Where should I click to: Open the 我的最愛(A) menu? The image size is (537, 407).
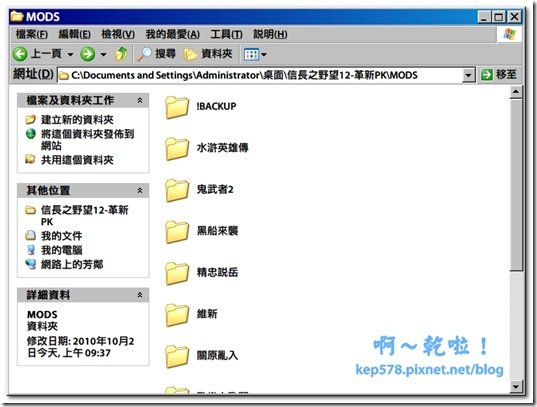click(x=173, y=34)
